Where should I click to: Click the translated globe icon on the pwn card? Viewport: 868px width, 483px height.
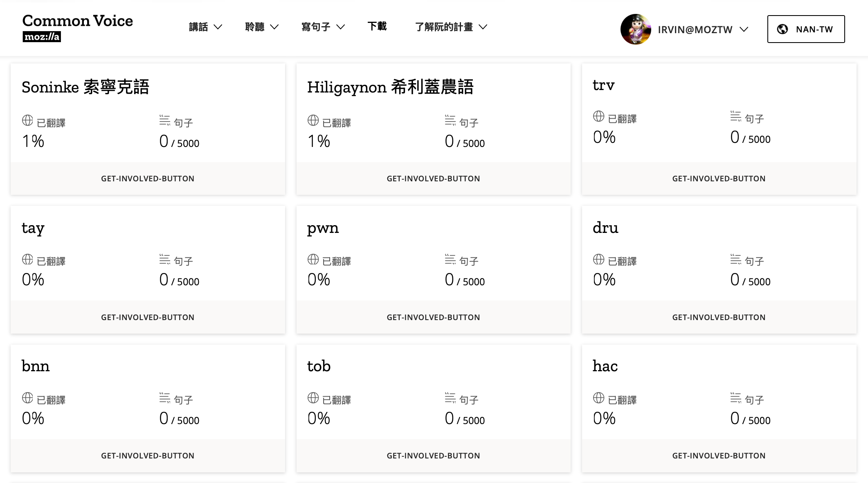tap(313, 260)
